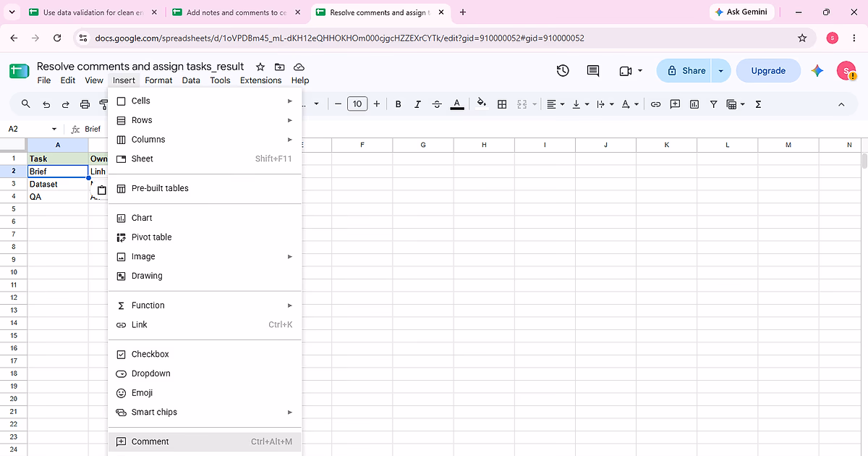
Task: Click the cloud document status icon
Action: click(x=299, y=67)
